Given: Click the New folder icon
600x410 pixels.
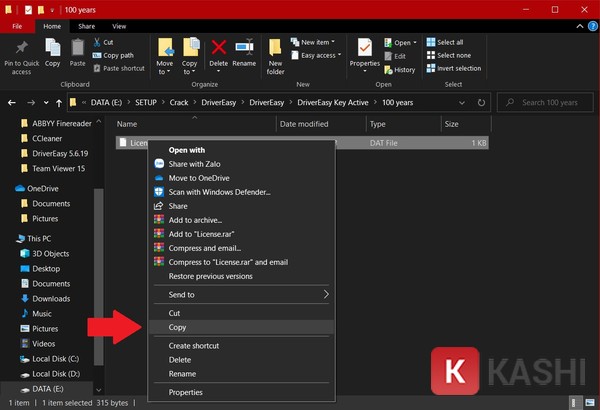Looking at the screenshot, I should 275,48.
